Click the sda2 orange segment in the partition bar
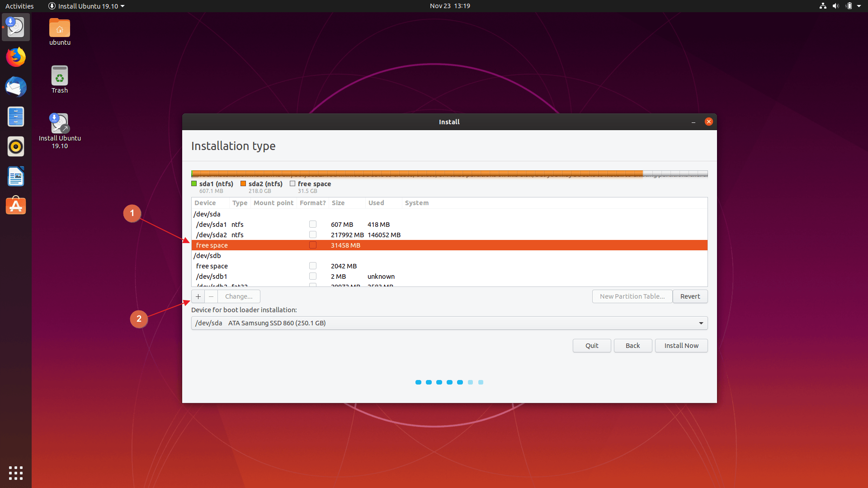 416,174
